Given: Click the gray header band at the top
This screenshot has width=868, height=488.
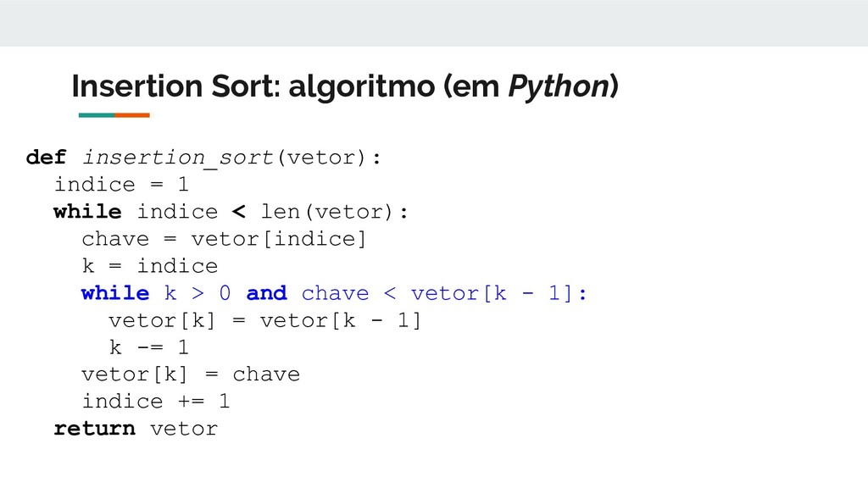Looking at the screenshot, I should tap(434, 23).
